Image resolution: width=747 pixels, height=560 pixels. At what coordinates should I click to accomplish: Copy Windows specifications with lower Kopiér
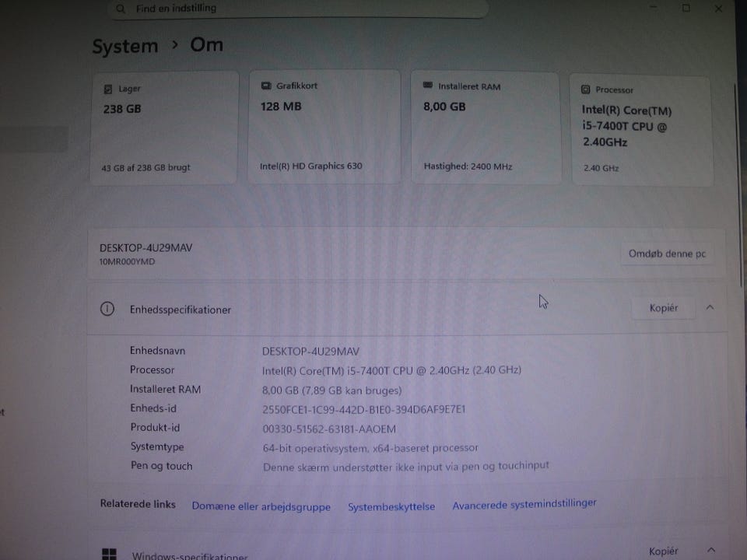663,551
